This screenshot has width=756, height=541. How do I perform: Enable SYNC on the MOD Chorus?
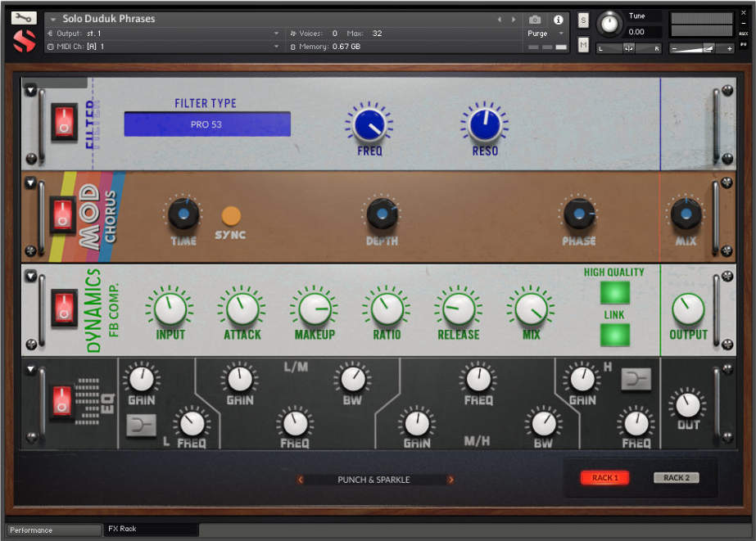pyautogui.click(x=230, y=215)
